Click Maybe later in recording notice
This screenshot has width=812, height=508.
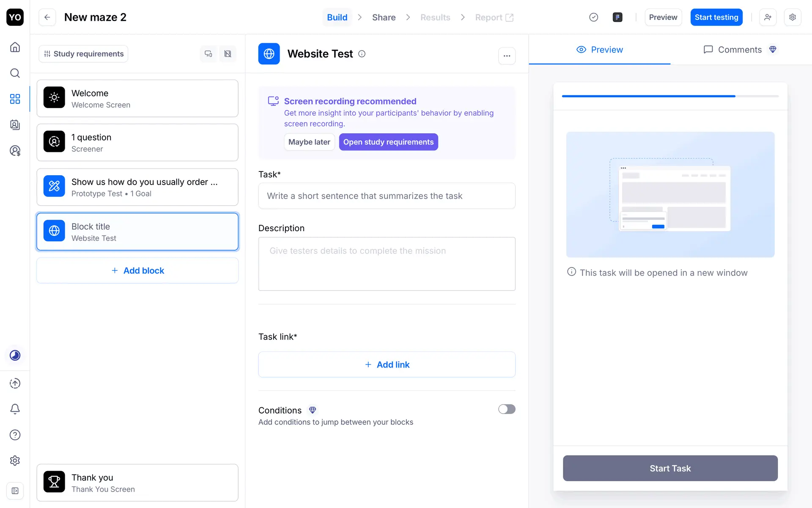[x=309, y=142]
